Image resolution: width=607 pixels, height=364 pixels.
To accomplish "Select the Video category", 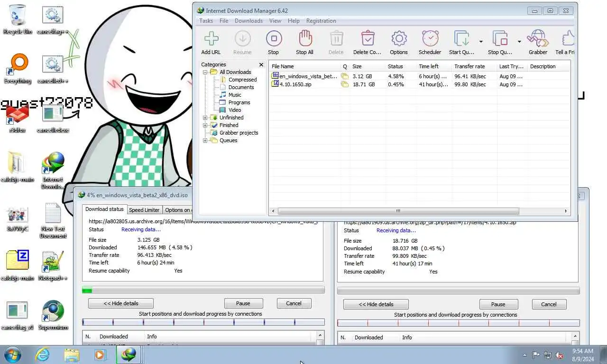I will [235, 110].
